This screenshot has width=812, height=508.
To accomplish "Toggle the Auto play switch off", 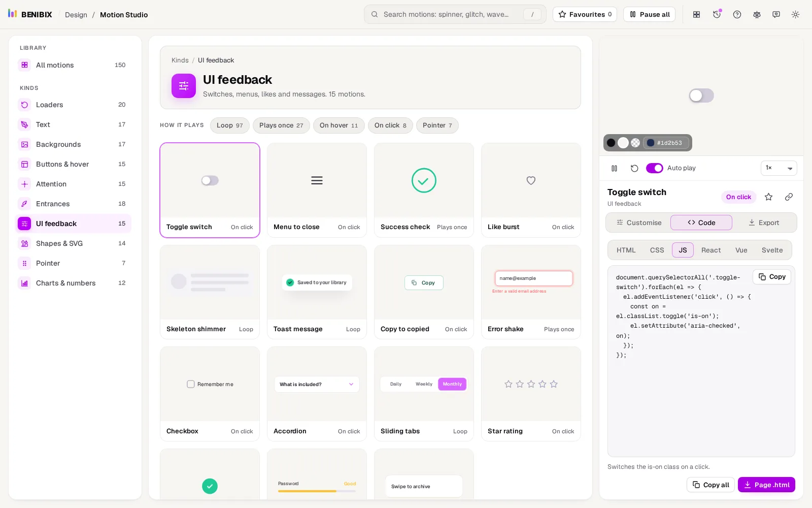I will 655,168.
